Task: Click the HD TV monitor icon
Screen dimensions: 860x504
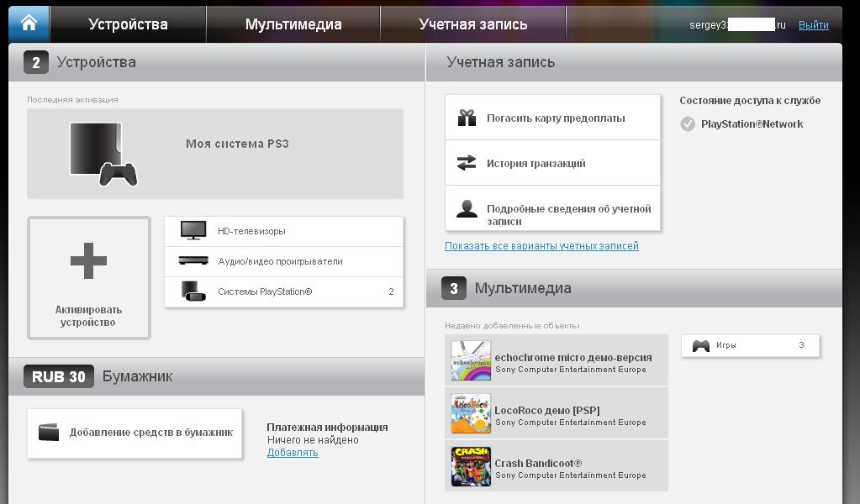Action: click(x=193, y=231)
